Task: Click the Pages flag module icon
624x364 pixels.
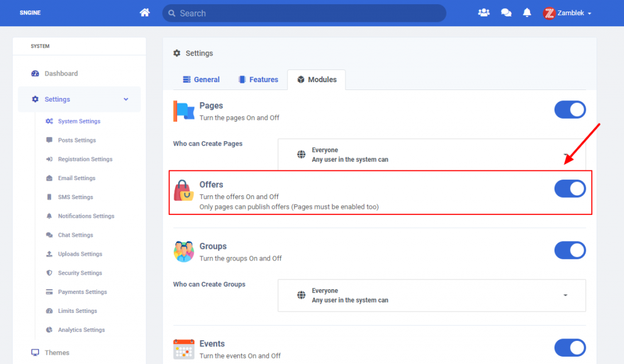Action: coord(183,111)
